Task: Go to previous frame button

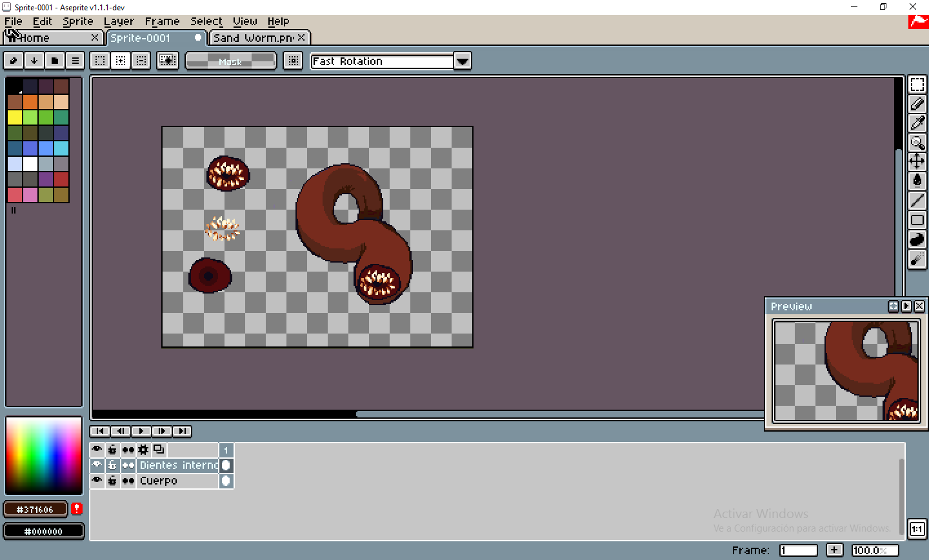Action: (120, 431)
